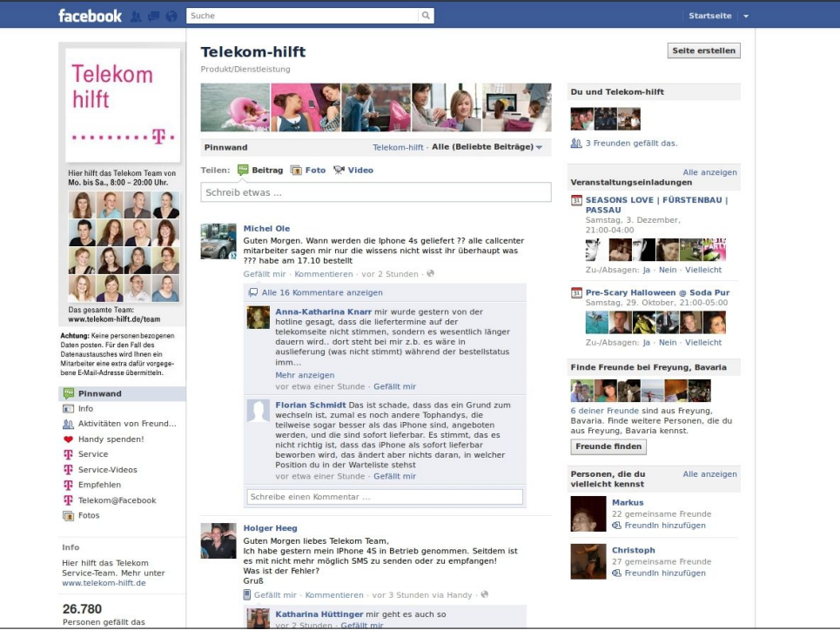Open messages icon in top bar

click(154, 16)
